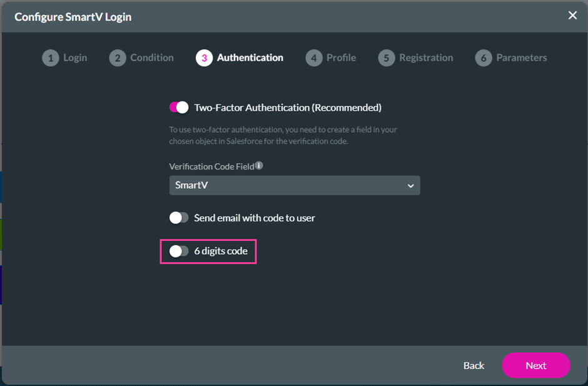This screenshot has height=386, width=588.
Task: Open the Verification Code Field dropdown
Action: pyautogui.click(x=294, y=186)
